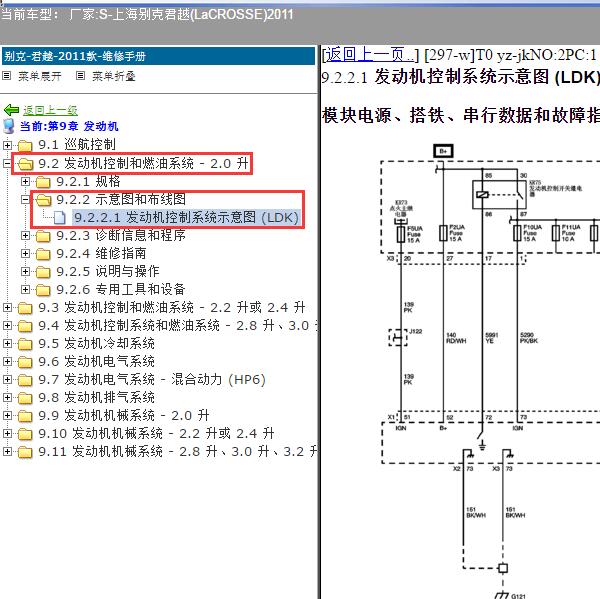Expand the 9.2.6 专用工具和设备 node

25,289
